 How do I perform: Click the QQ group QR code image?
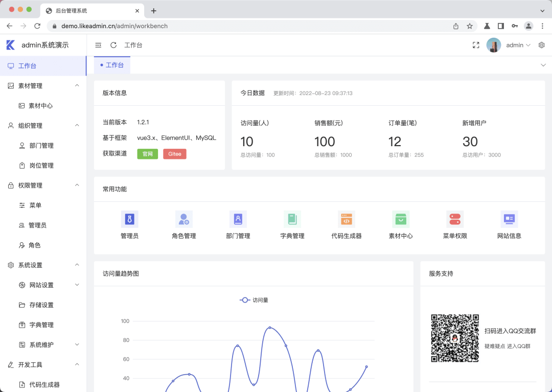tap(455, 338)
